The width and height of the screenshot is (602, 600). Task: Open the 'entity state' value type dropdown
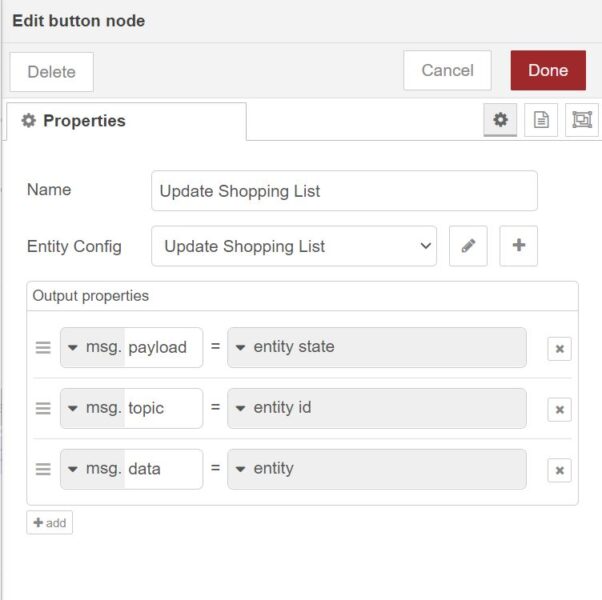[241, 347]
